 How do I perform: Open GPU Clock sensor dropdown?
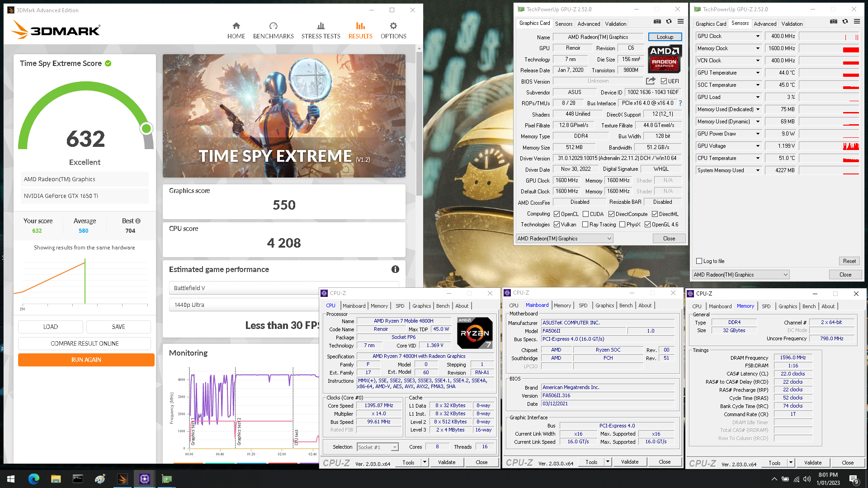[758, 36]
